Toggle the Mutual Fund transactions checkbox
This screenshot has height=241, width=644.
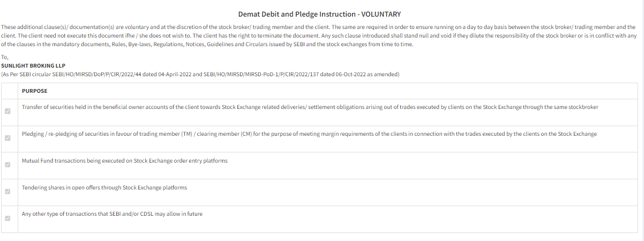coord(8,165)
